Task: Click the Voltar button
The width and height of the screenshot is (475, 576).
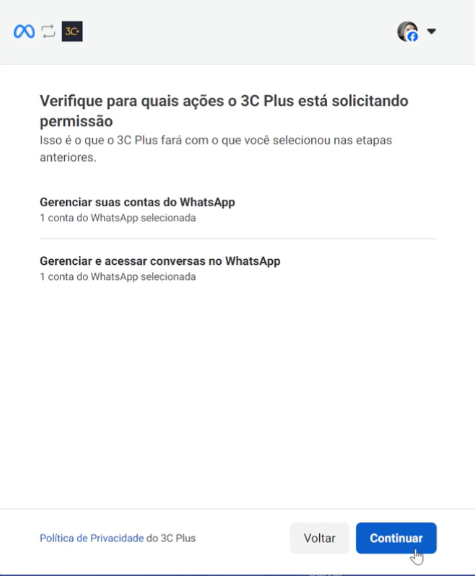Action: [319, 538]
